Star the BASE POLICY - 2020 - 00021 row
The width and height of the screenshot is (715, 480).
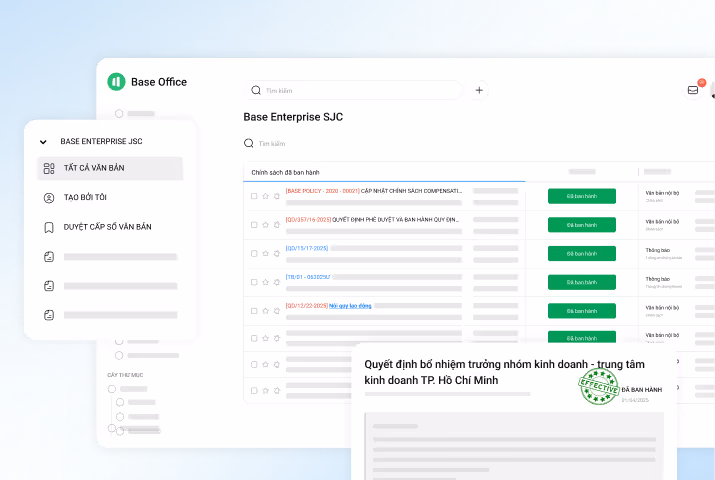265,196
